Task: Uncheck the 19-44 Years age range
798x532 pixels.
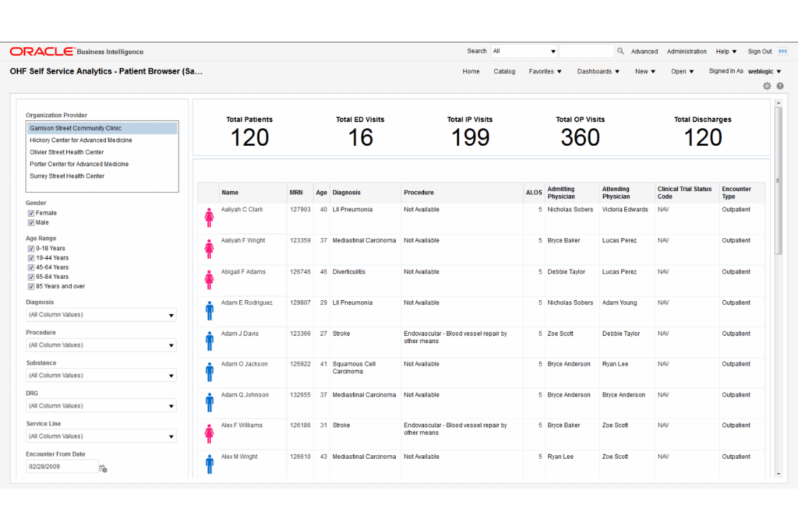Action: [x=31, y=258]
